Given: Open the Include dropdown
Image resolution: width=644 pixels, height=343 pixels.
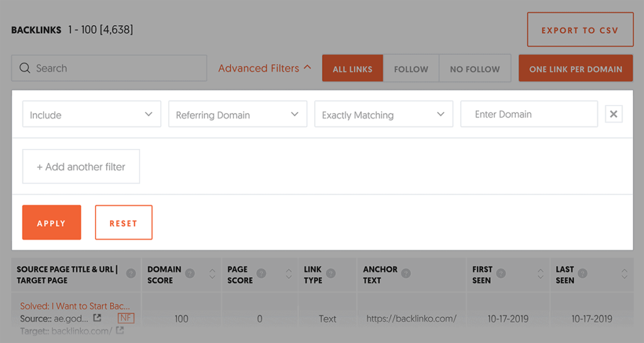Looking at the screenshot, I should tap(91, 115).
